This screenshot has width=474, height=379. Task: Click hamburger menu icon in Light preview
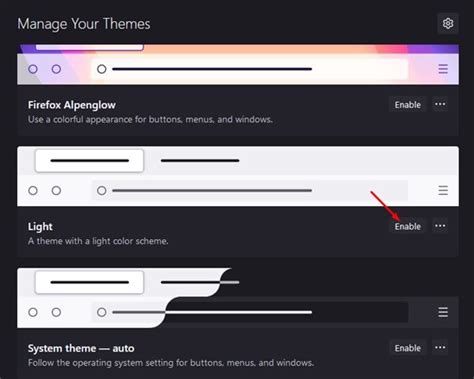pos(443,191)
